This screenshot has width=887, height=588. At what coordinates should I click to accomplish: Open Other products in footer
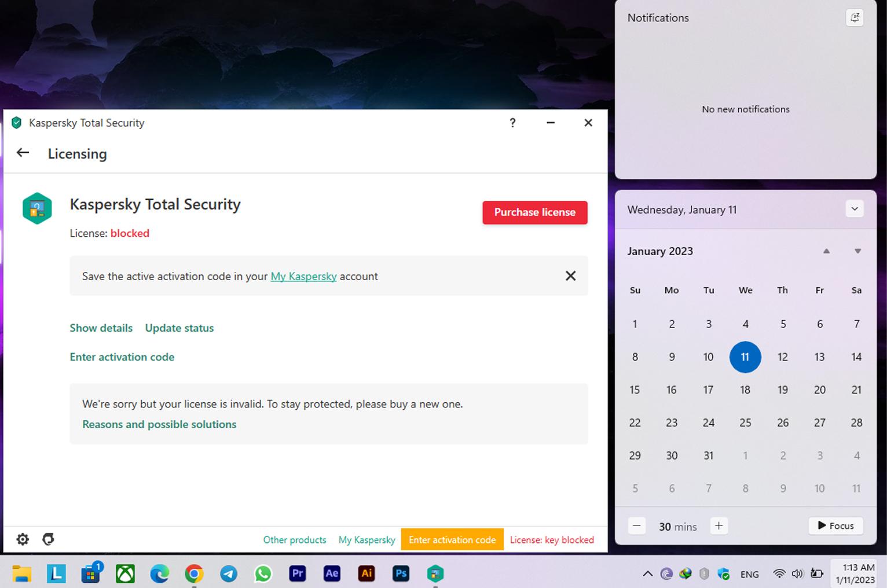(x=295, y=539)
